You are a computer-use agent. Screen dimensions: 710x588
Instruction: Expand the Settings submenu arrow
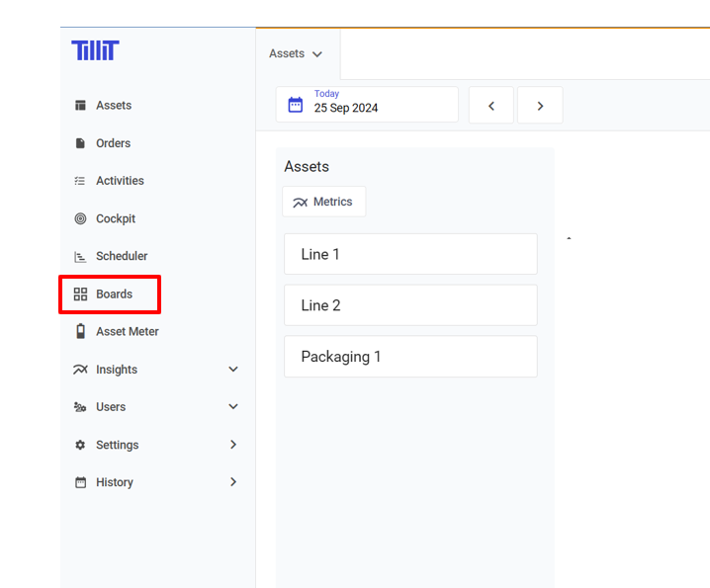pos(233,445)
